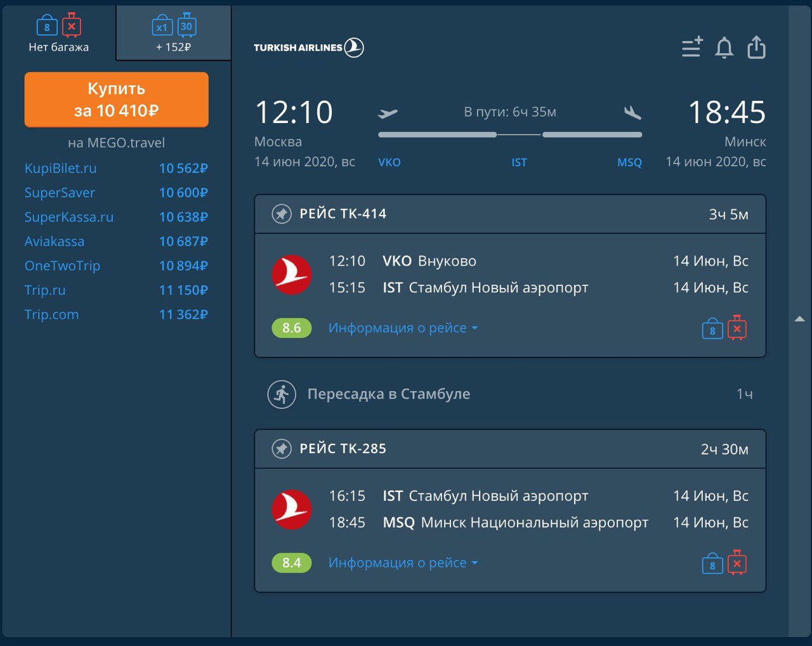Click the VKO airport code

tap(390, 162)
